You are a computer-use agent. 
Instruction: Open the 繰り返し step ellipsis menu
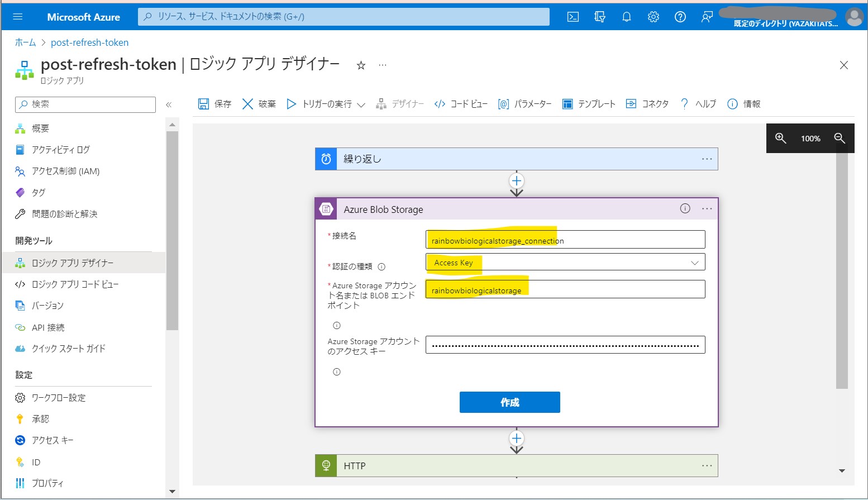pos(707,159)
